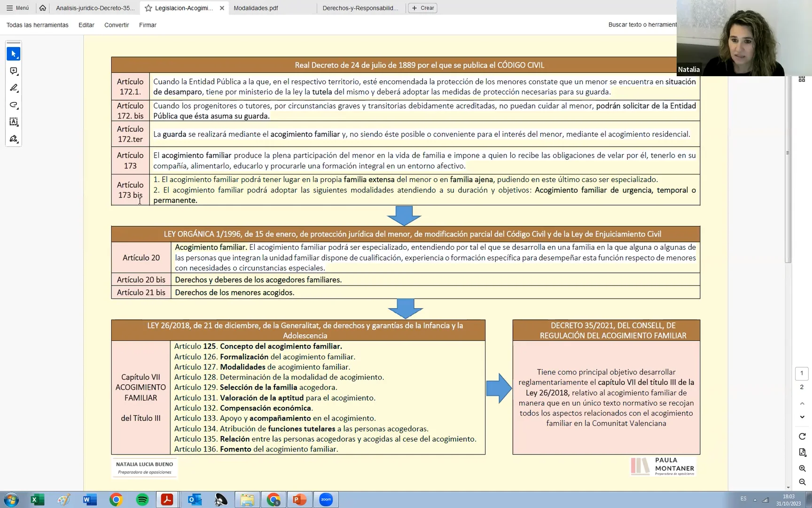Select the Fill & Sign pen tool
This screenshot has height=508, width=812.
[x=14, y=138]
